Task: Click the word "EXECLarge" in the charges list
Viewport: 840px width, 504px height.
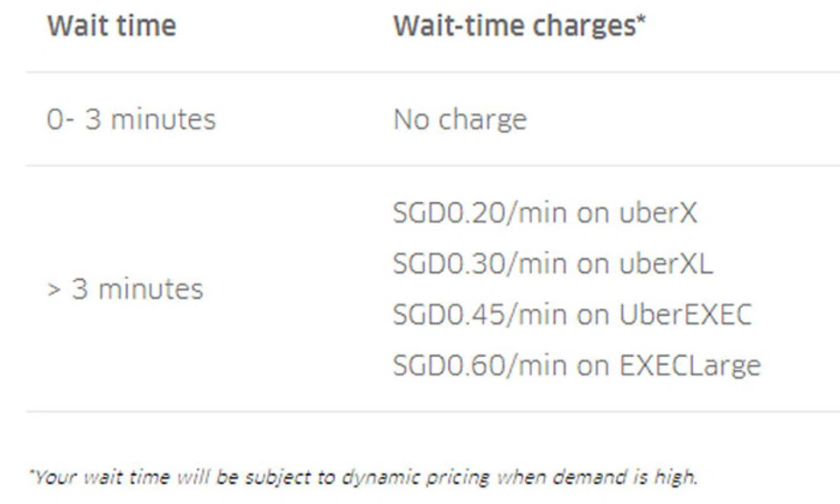Action: (689, 365)
